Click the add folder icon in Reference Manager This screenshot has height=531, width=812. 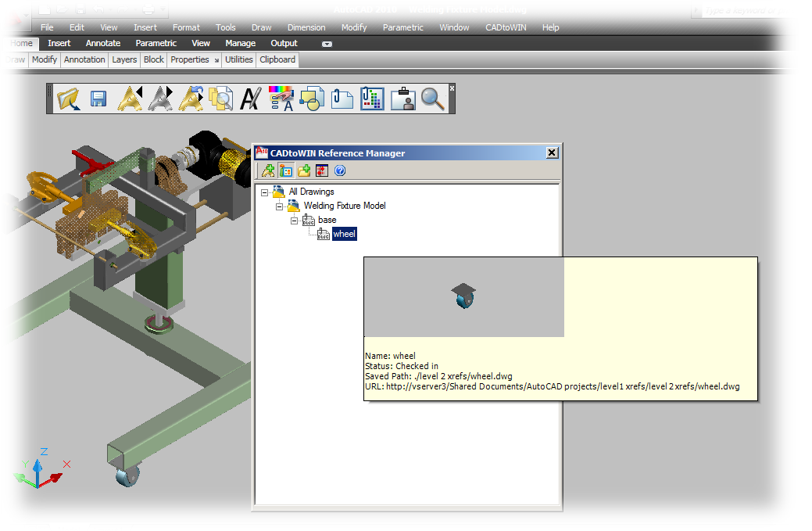pos(304,170)
